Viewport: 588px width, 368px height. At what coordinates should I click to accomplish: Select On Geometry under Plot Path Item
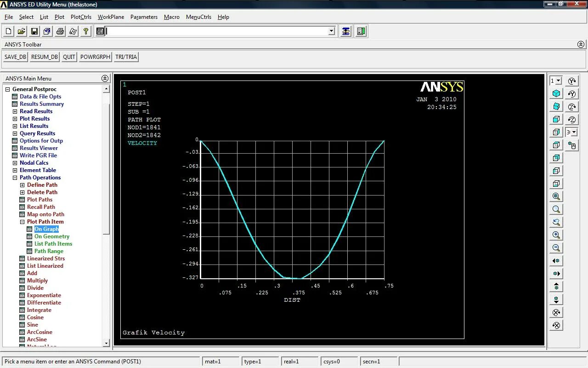tap(52, 236)
